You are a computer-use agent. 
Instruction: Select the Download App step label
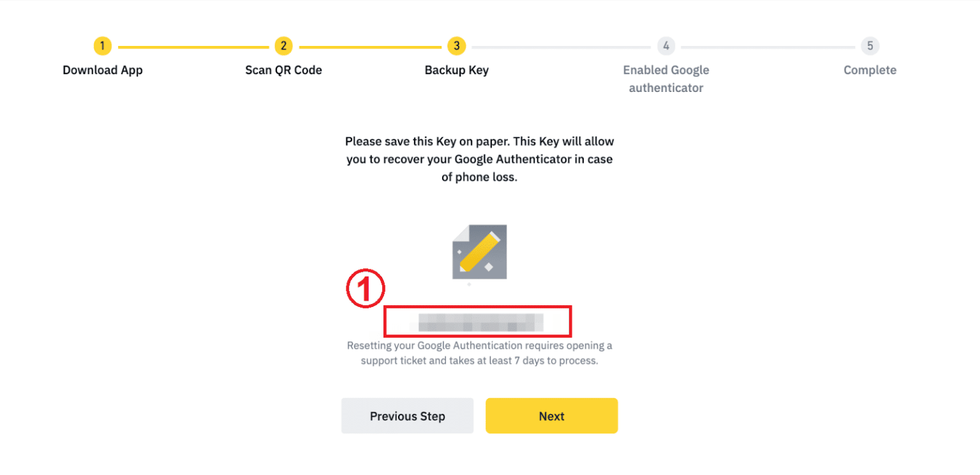click(x=102, y=70)
